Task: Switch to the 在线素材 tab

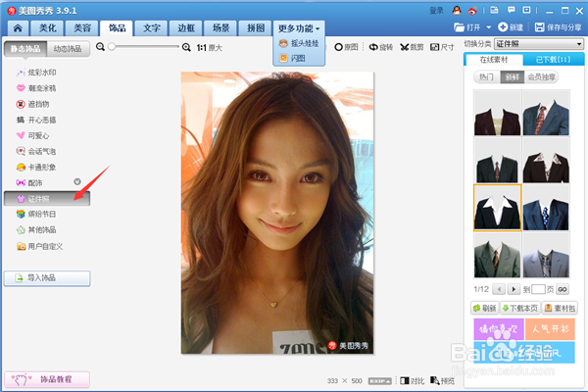Action: point(494,59)
